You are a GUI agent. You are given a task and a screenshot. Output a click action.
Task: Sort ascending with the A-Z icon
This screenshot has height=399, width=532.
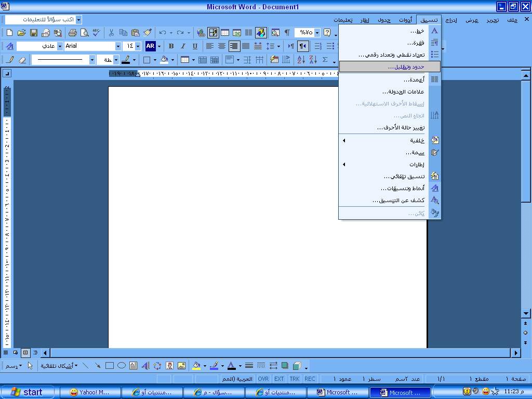[301, 60]
